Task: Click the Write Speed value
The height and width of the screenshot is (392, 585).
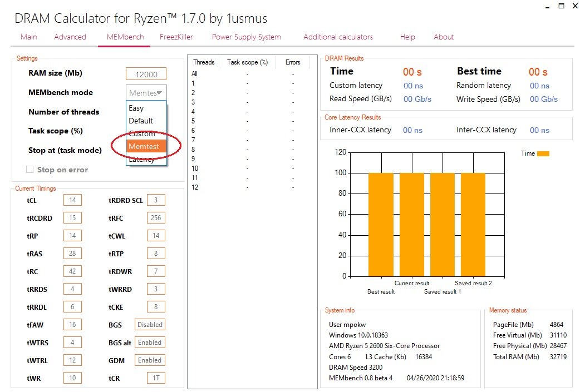Action: [x=544, y=99]
